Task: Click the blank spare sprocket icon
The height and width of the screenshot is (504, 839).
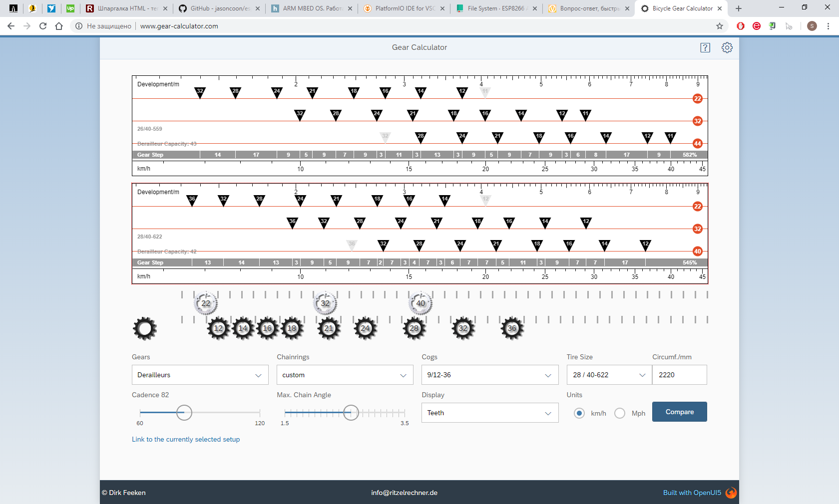Action: [145, 328]
